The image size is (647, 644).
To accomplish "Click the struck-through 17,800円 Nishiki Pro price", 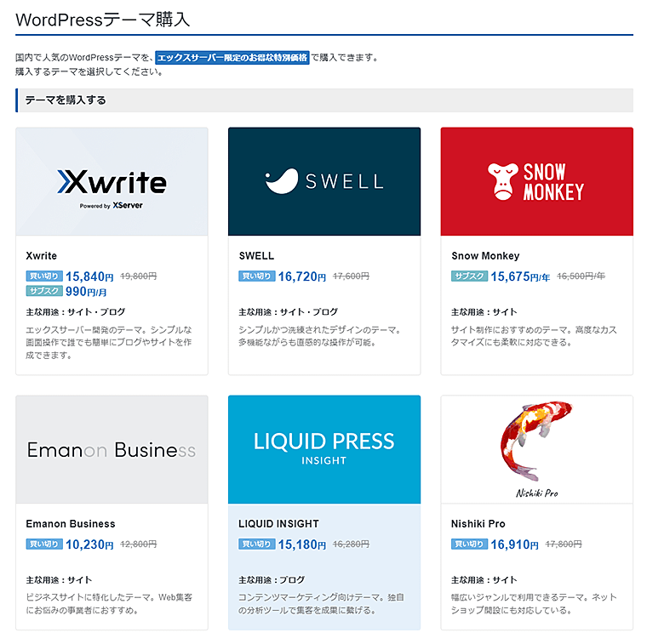I will (564, 544).
